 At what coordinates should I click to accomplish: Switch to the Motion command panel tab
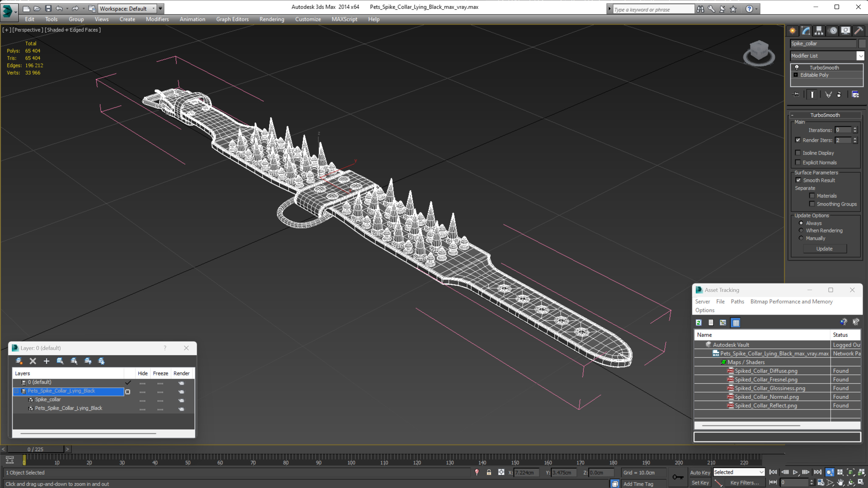coord(833,31)
